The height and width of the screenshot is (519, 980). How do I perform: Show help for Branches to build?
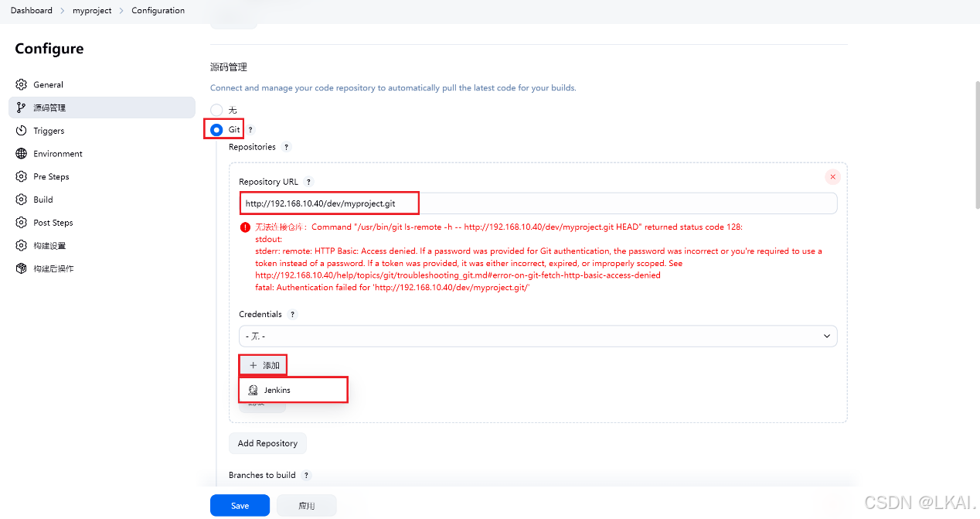pyautogui.click(x=306, y=475)
